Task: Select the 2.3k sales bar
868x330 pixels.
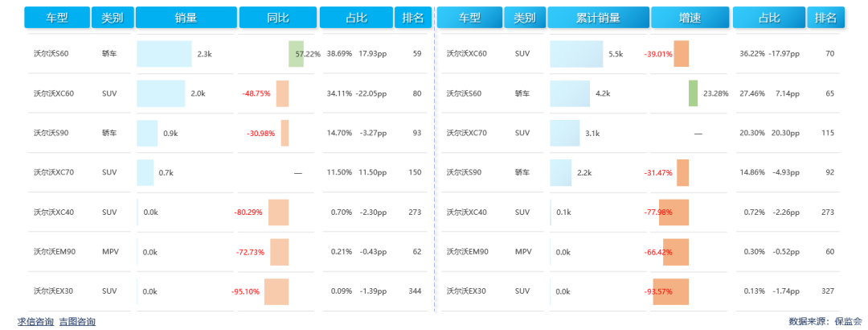Action: [164, 54]
